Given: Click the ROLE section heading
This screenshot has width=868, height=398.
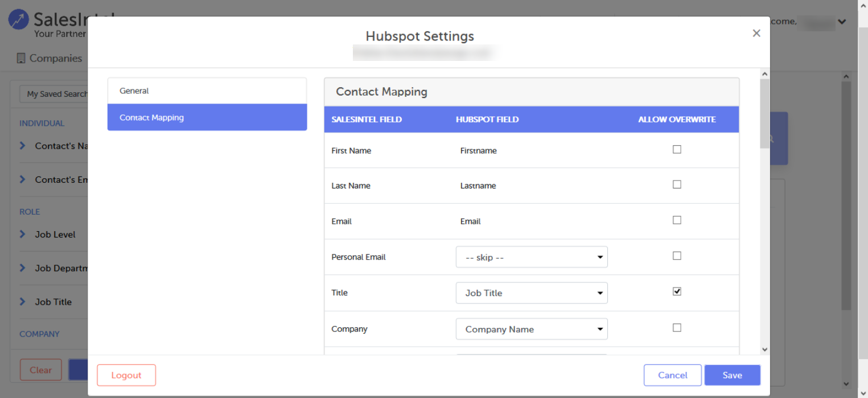Looking at the screenshot, I should (x=30, y=212).
